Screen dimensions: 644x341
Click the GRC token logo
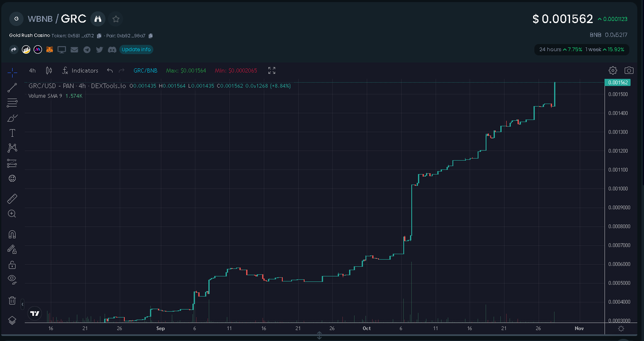17,19
